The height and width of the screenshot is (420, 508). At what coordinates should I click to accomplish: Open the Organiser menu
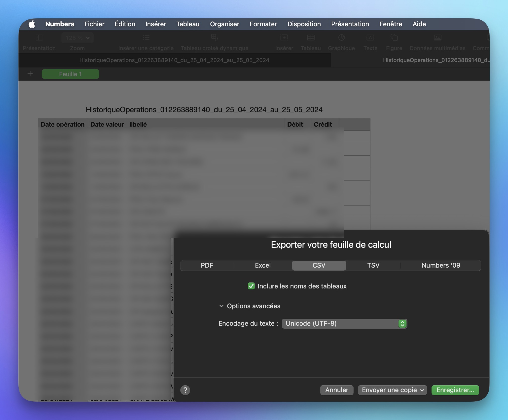coord(224,24)
